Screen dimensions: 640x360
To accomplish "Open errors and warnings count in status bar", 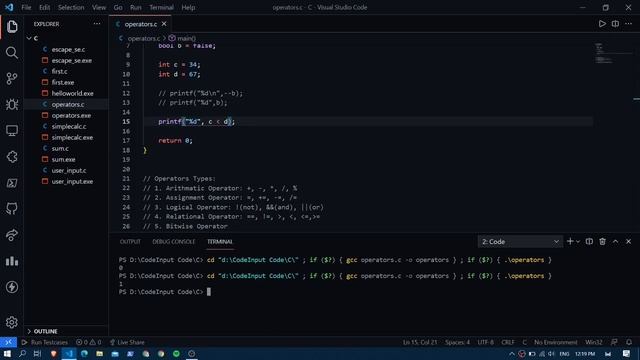I will click(x=89, y=342).
